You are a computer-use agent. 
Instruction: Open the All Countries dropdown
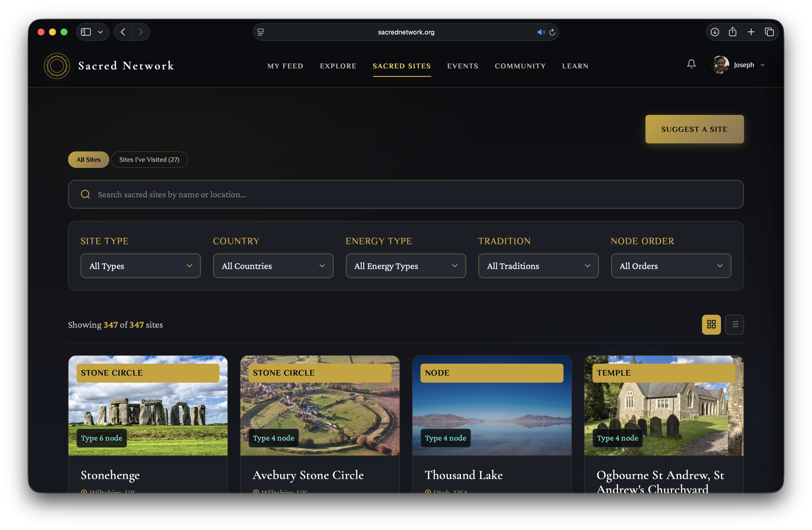273,266
